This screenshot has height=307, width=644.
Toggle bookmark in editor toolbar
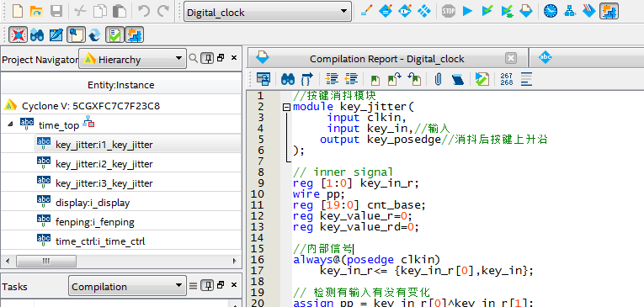(375, 79)
